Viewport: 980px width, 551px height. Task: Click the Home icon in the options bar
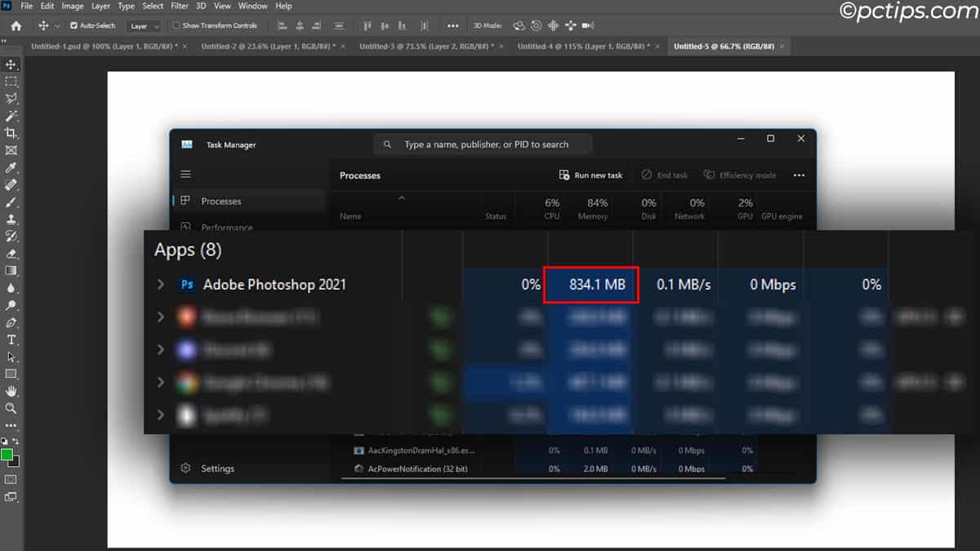15,25
